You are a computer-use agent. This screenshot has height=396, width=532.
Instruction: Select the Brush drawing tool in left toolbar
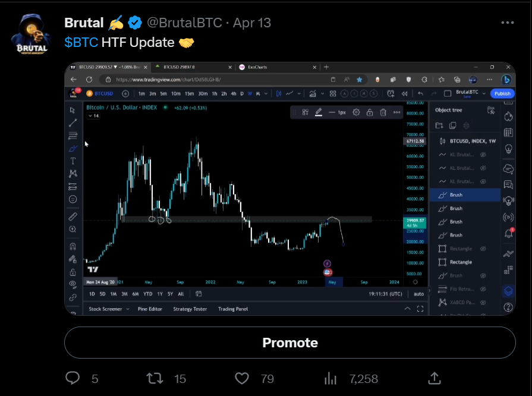(73, 148)
